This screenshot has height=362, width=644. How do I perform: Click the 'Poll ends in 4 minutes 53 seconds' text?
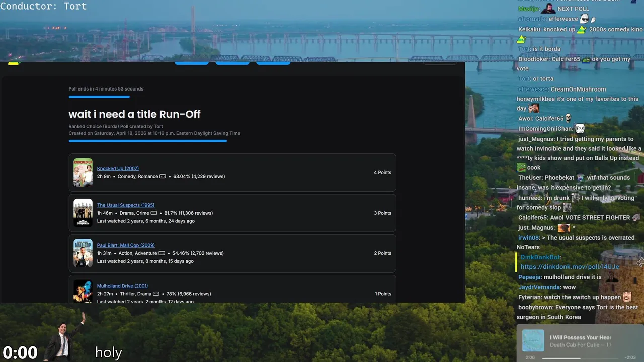pos(106,89)
